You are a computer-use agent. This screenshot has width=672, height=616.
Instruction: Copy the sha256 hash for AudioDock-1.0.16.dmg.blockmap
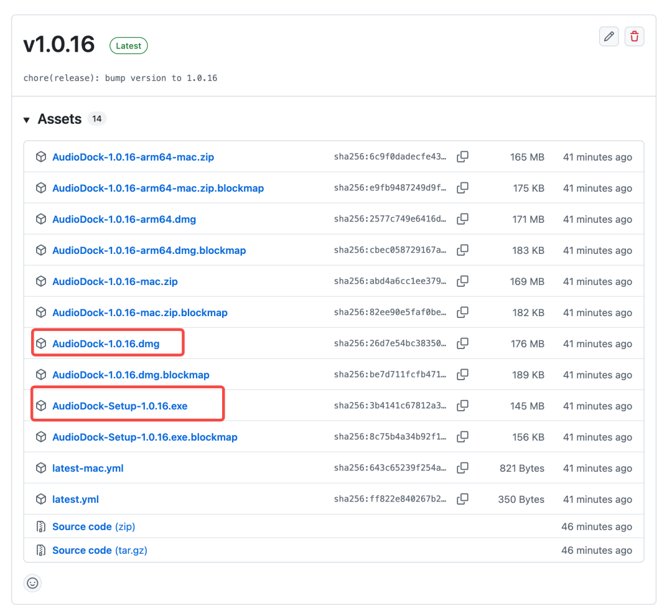tap(462, 374)
